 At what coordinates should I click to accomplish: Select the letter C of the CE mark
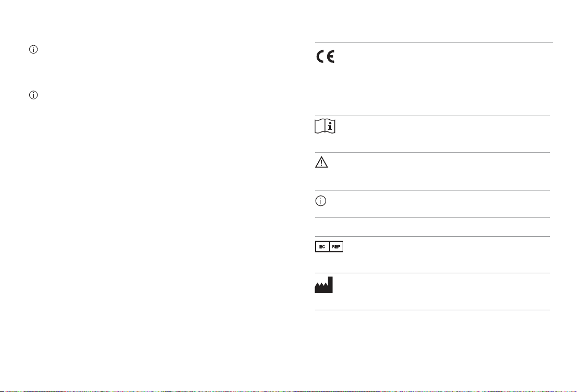[x=321, y=57]
